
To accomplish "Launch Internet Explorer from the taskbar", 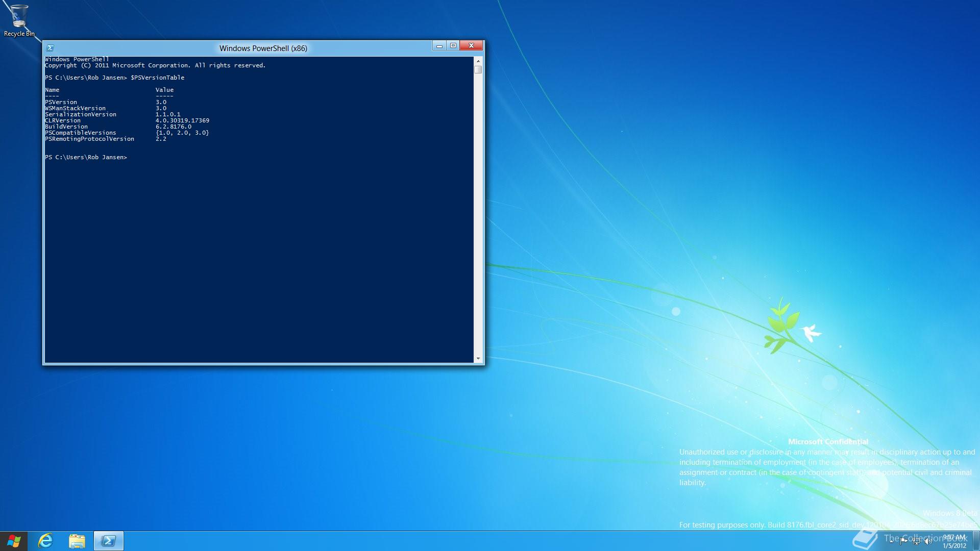I will coord(45,541).
